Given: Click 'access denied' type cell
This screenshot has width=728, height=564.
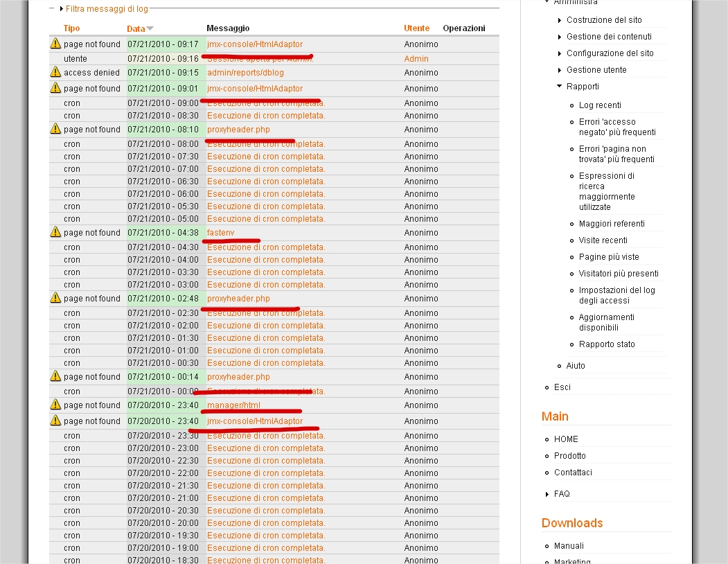Looking at the screenshot, I should pos(91,73).
